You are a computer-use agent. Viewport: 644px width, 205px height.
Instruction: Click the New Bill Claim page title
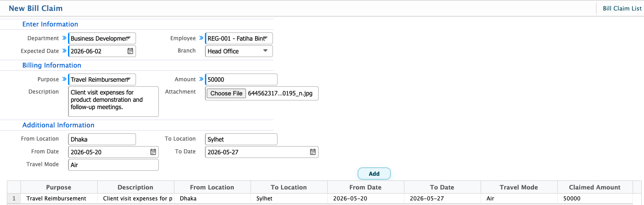(36, 8)
